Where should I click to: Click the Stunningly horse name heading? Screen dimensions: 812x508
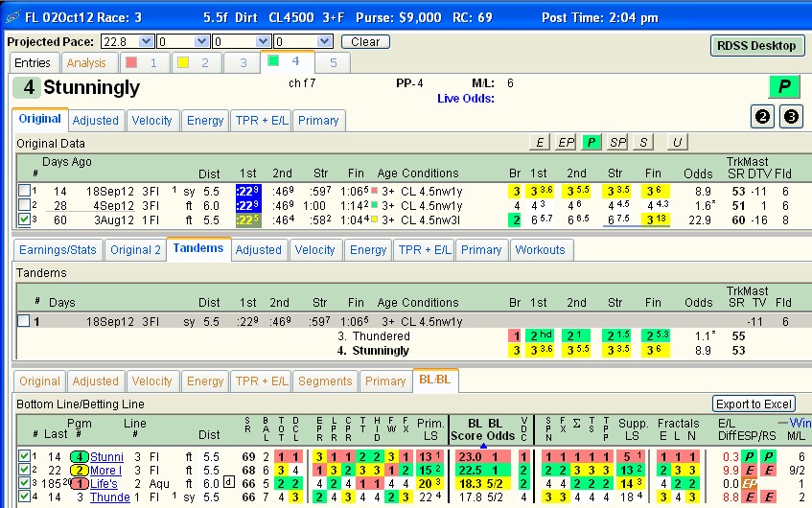click(x=92, y=87)
